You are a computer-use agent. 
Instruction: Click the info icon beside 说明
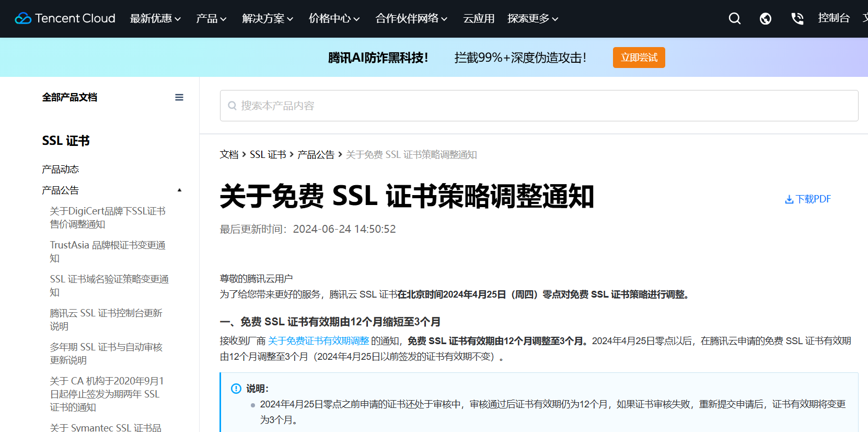tap(236, 389)
